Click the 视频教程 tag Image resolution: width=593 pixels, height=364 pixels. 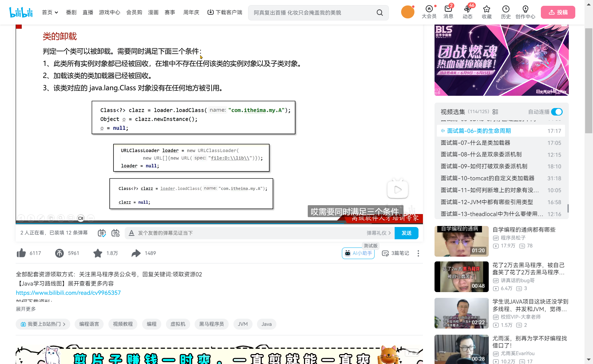123,324
